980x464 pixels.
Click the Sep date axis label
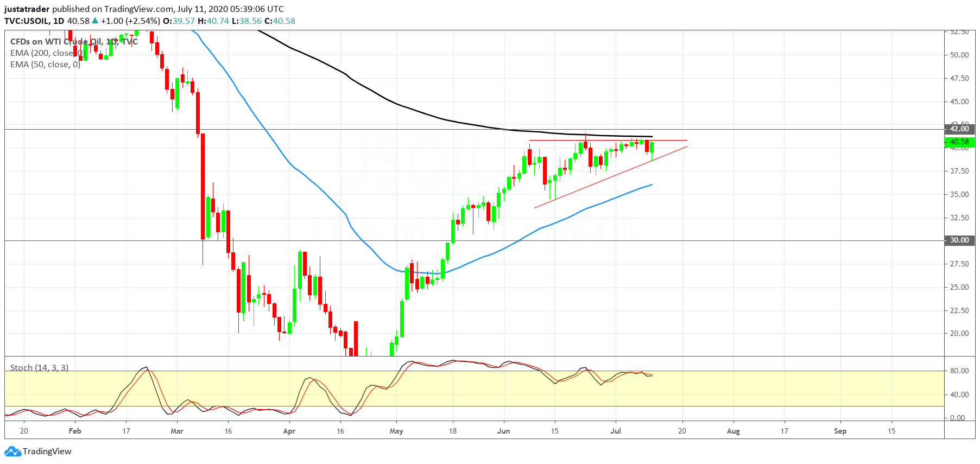[840, 431]
